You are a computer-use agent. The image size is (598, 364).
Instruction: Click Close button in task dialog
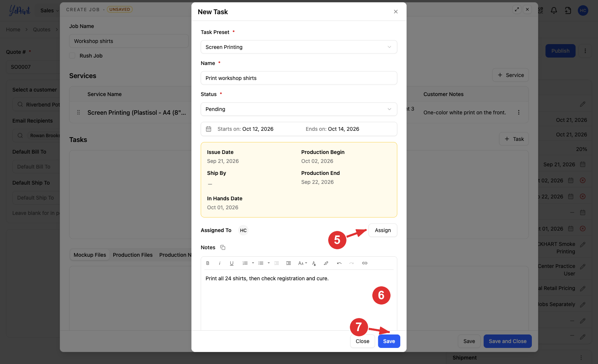click(363, 341)
